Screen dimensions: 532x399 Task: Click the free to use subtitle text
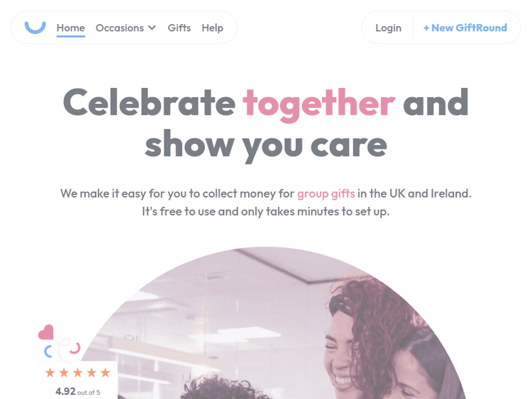[x=266, y=211]
